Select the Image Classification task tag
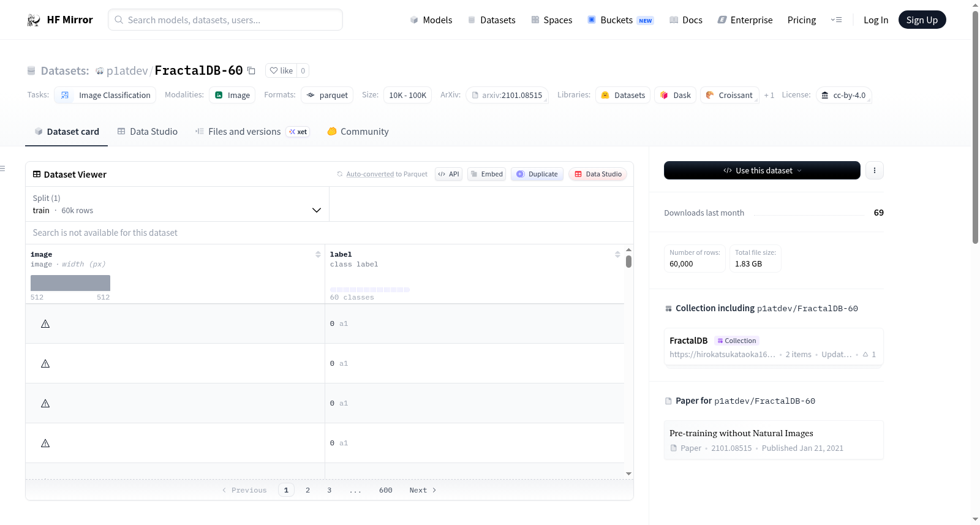The width and height of the screenshot is (980, 525). 105,95
